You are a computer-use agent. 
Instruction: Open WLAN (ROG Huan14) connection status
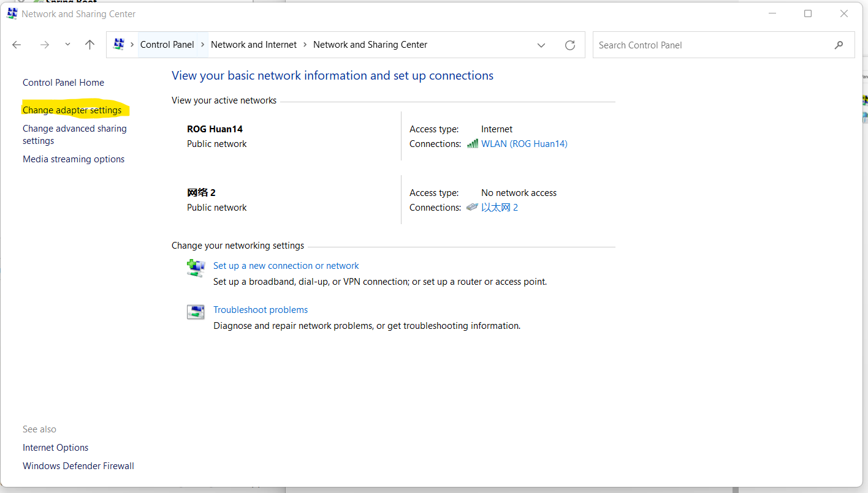(524, 144)
